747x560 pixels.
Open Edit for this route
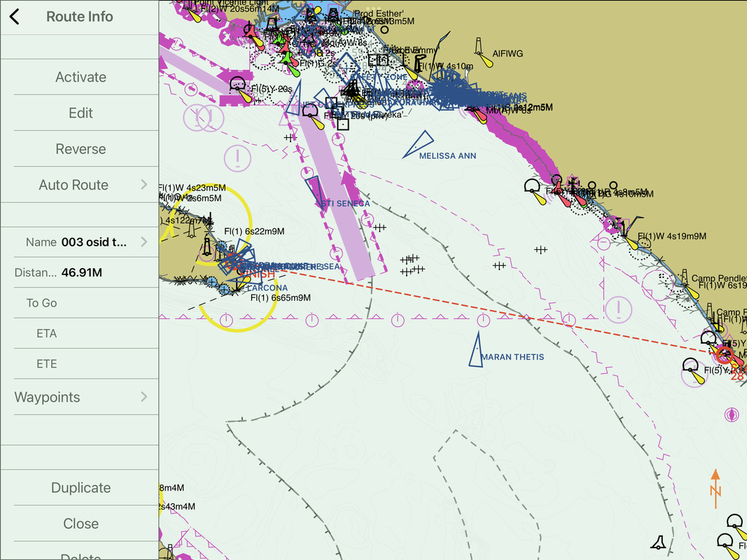81,113
